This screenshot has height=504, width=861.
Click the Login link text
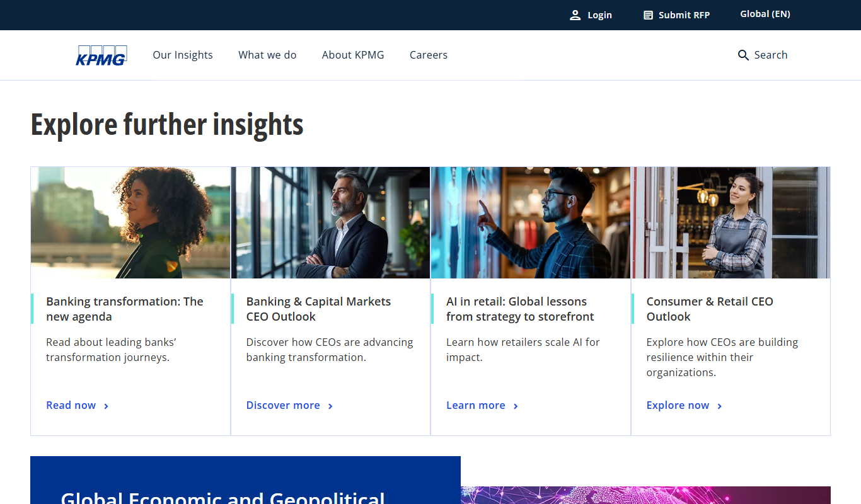[x=599, y=15]
